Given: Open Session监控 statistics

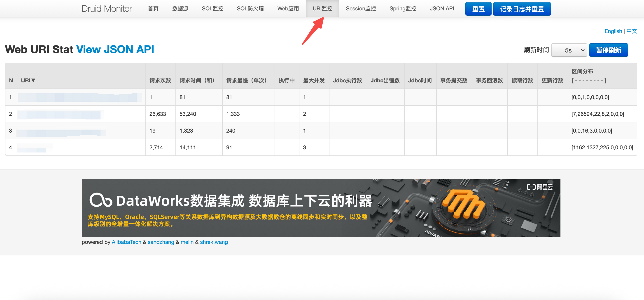Looking at the screenshot, I should coord(361,8).
